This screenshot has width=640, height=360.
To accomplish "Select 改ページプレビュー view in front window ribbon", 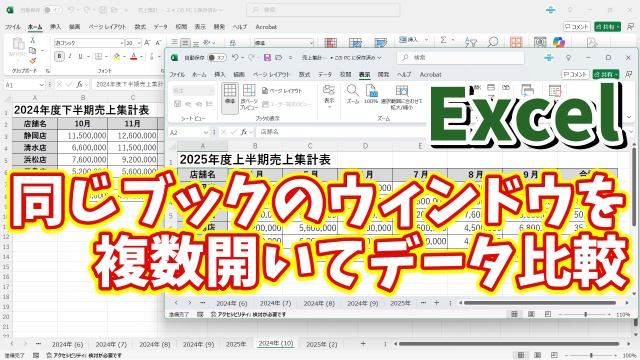I will 249,97.
